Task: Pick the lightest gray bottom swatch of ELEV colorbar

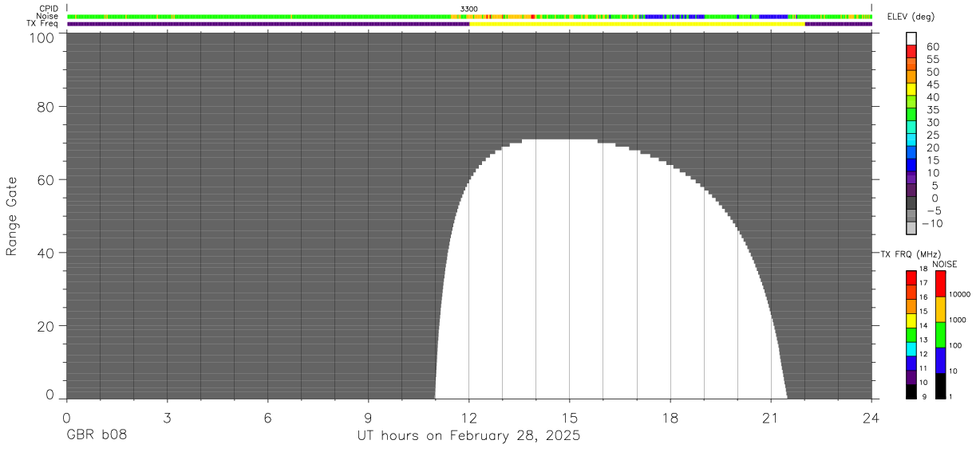Action: 911,229
